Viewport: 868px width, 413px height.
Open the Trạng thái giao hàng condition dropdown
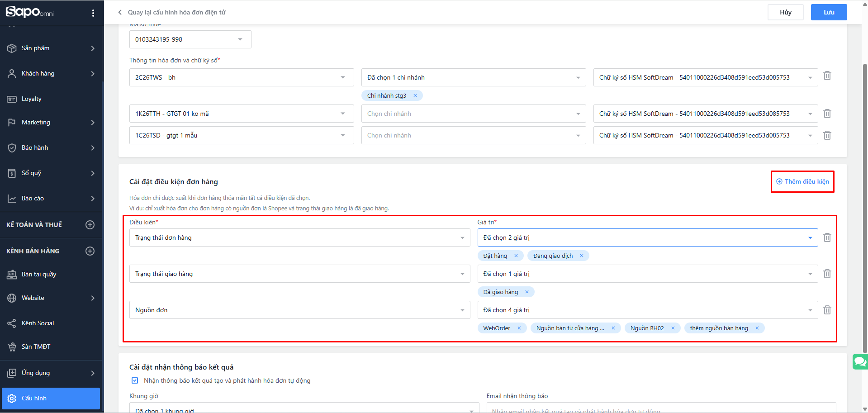(299, 274)
